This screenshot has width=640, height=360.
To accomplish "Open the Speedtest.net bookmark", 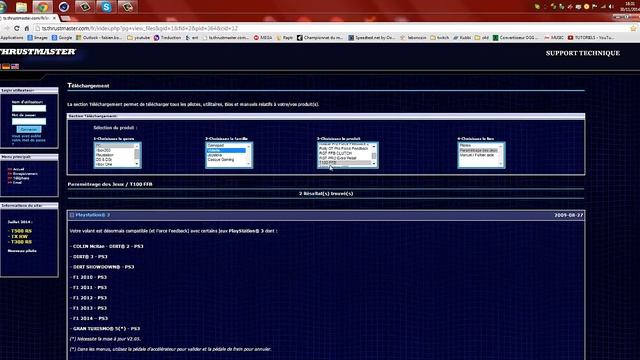I will coord(372,38).
